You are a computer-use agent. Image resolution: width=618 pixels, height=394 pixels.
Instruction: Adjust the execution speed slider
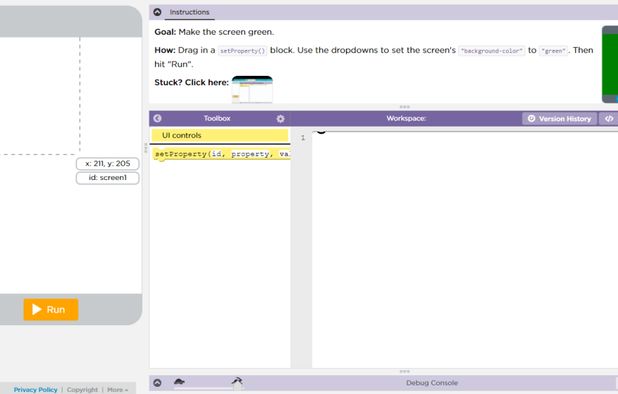click(x=208, y=388)
